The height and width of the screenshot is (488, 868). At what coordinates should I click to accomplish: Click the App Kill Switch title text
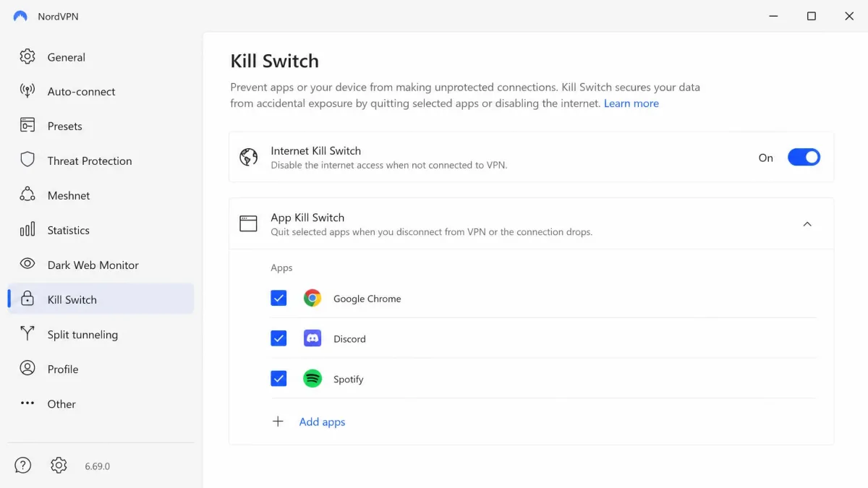point(307,217)
